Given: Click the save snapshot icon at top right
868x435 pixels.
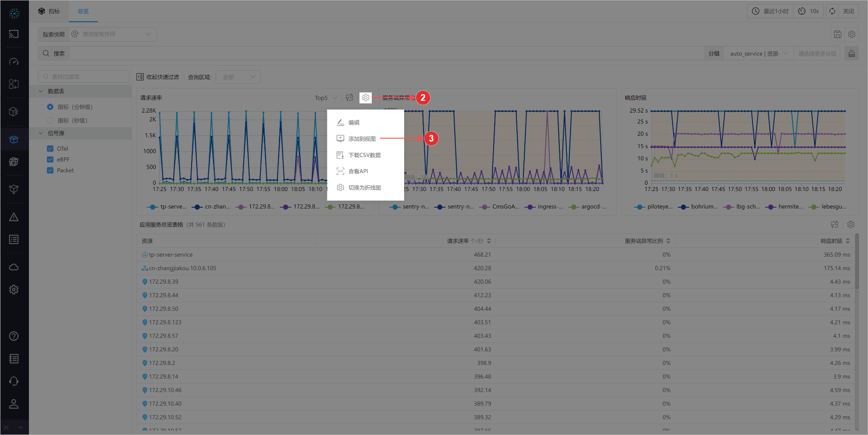Looking at the screenshot, I should click(837, 34).
